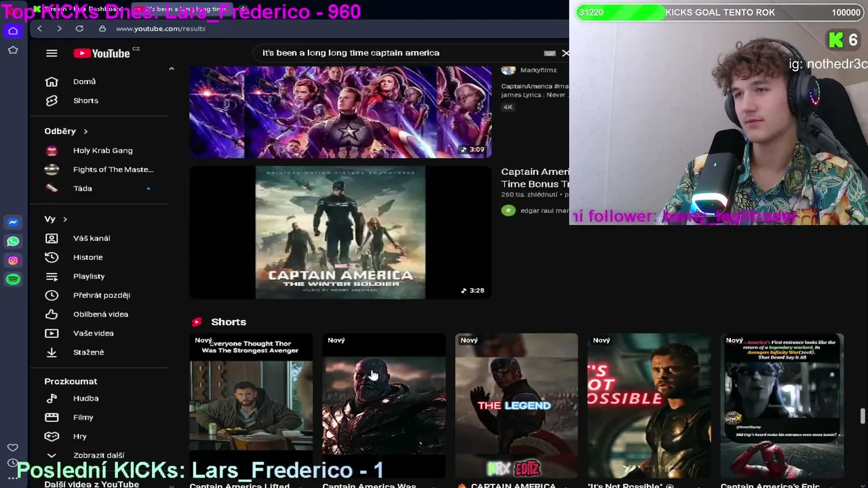Open the sidebar bookmarks star icon

coord(13,50)
